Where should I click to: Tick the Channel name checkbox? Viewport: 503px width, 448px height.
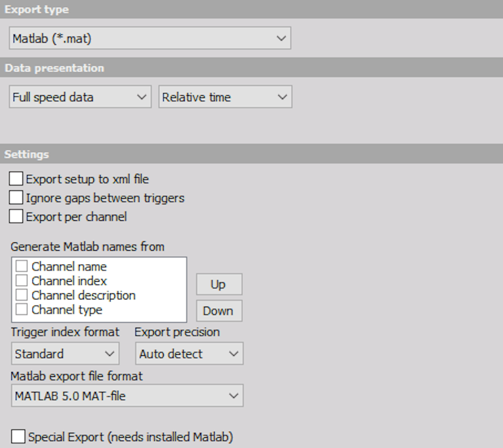(x=22, y=266)
